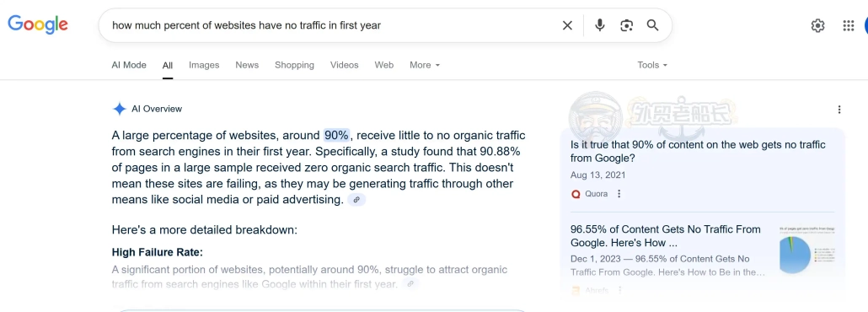Submit query with magnifying glass icon
Screen dimensions: 868x312
(652, 25)
